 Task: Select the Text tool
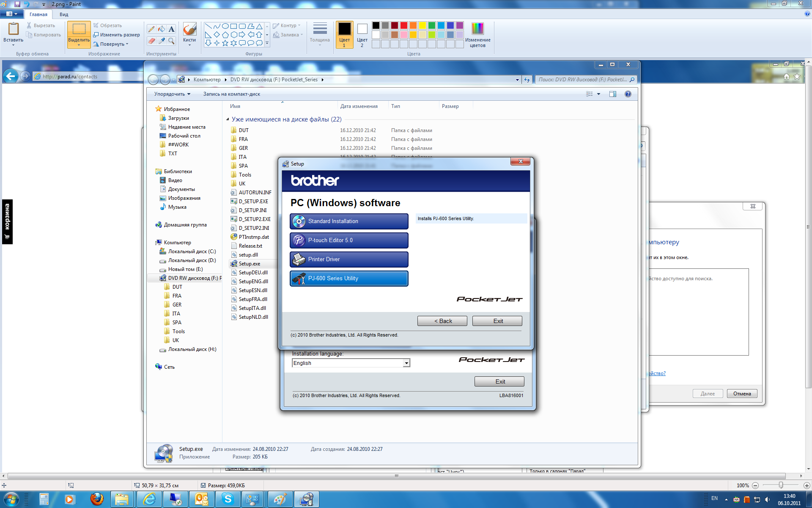coord(171,29)
